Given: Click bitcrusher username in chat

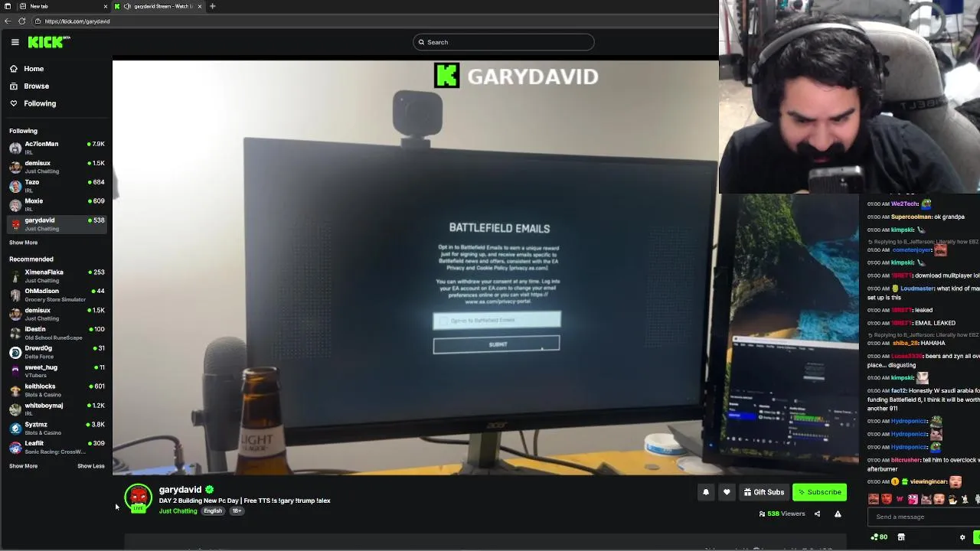Looking at the screenshot, I should [x=906, y=460].
